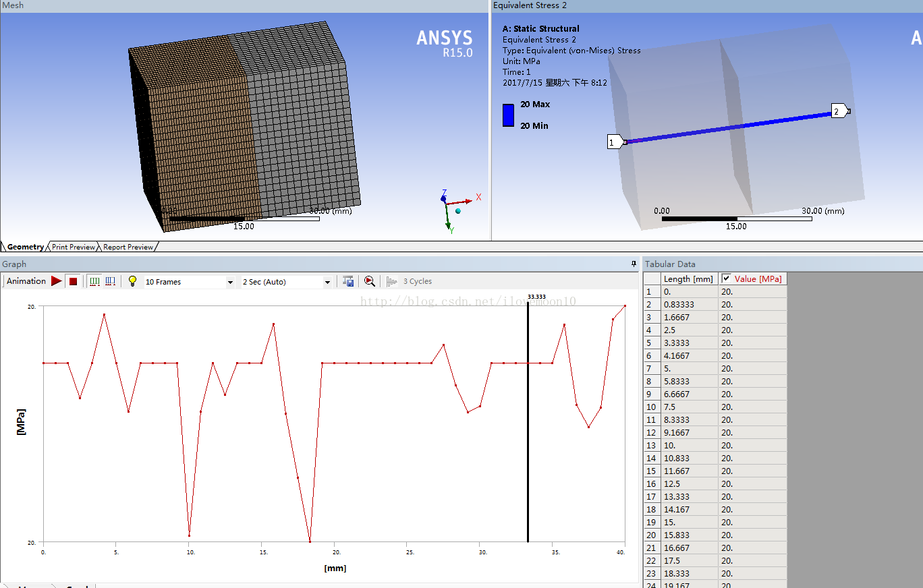
Task: Click the black time marker line at 33.333
Action: tap(528, 421)
